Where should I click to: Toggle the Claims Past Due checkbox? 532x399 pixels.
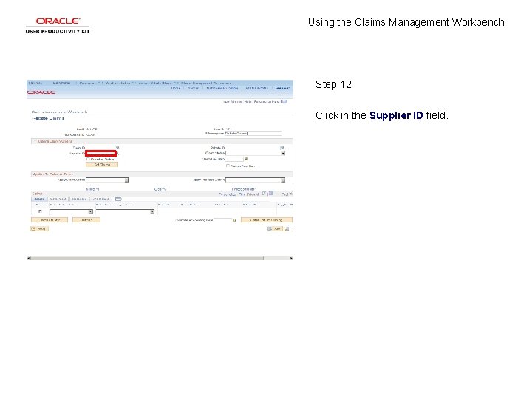click(228, 166)
